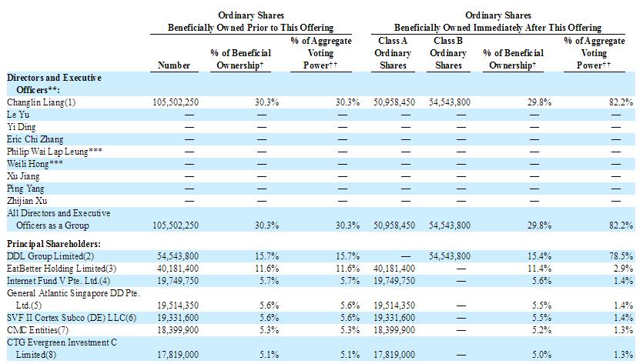
Task: Click 'Directors and Executive Officers**:' heading
Action: pyautogui.click(x=54, y=84)
